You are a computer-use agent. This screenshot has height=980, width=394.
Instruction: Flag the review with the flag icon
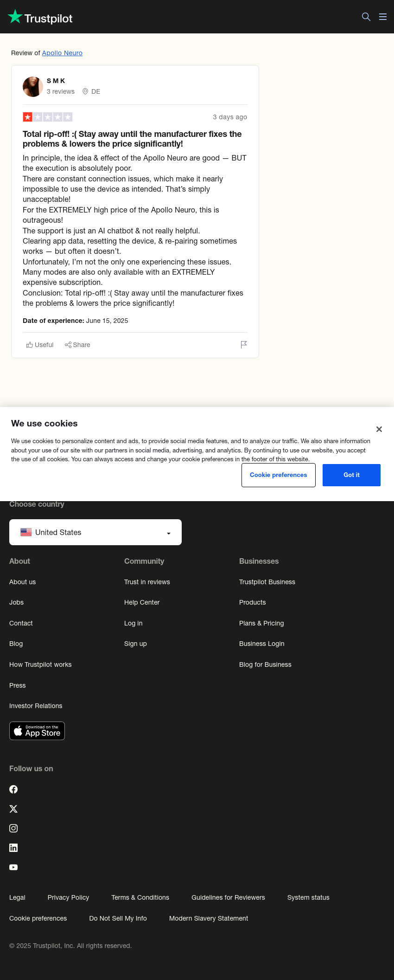click(244, 344)
